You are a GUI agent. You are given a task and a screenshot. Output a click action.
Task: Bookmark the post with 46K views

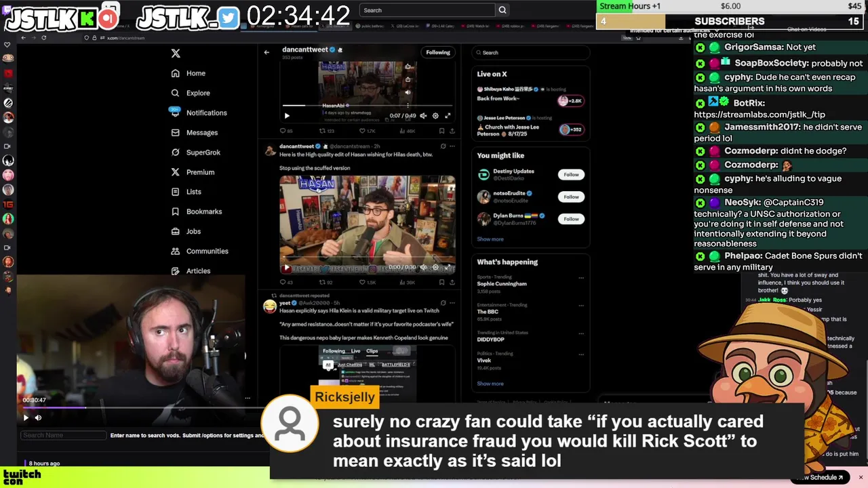441,131
